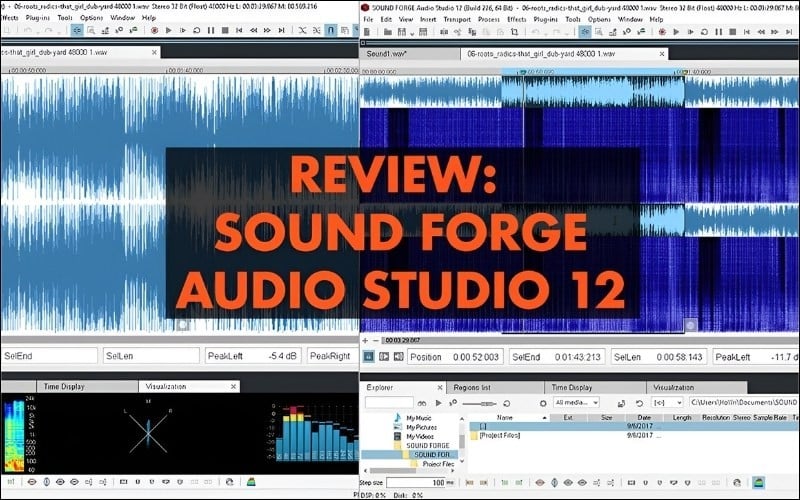Click Play in the left window toolbar
This screenshot has width=800, height=500.
tap(168, 31)
